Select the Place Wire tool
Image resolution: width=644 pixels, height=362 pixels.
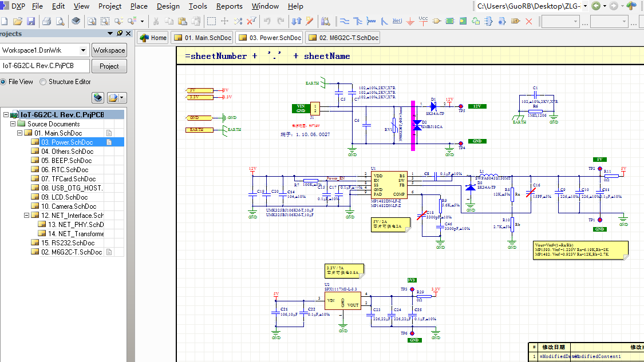pos(345,21)
